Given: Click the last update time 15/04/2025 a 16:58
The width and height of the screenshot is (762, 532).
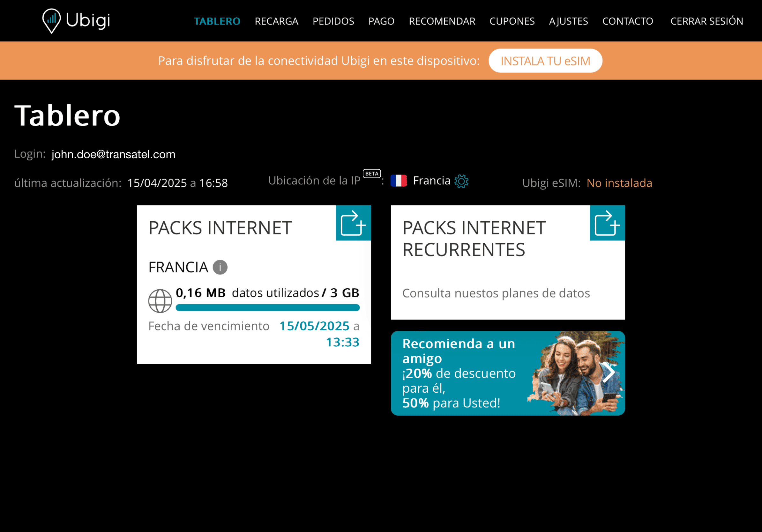Looking at the screenshot, I should (x=177, y=183).
